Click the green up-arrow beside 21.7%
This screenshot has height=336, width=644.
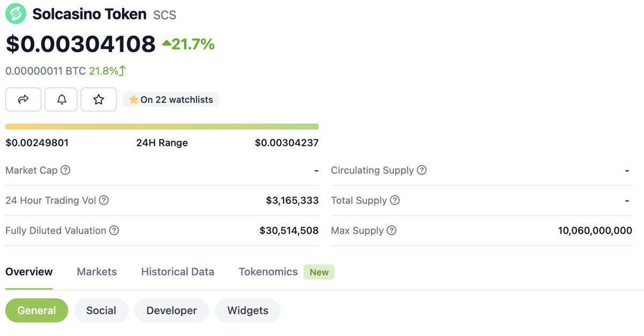click(x=166, y=43)
